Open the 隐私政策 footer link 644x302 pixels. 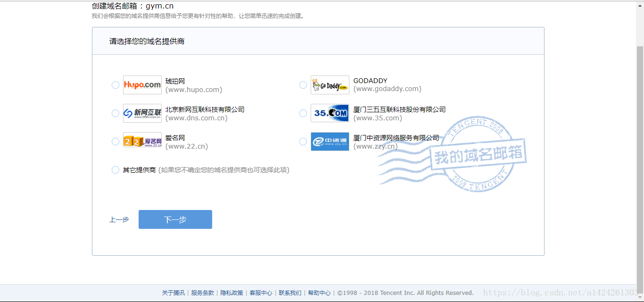[232, 293]
